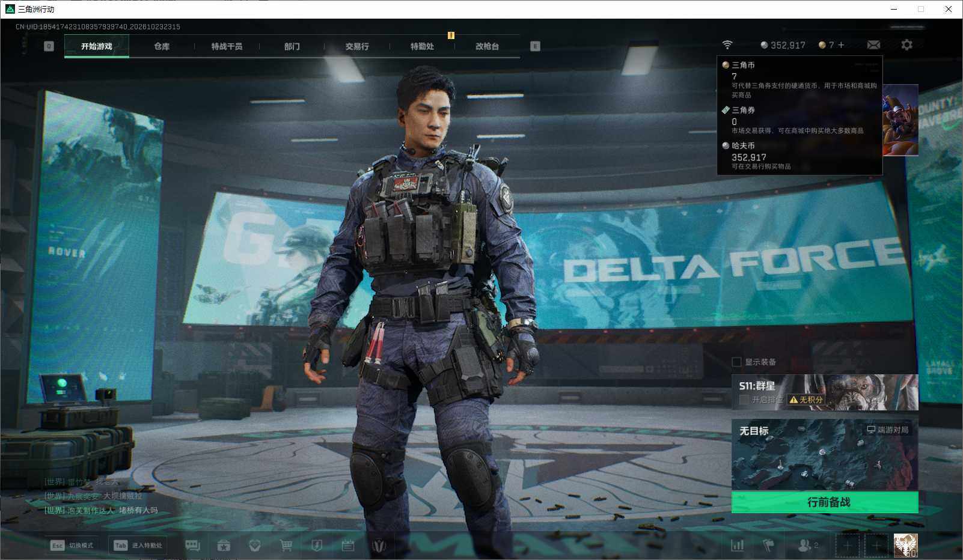Open the bar chart statistics icon
The height and width of the screenshot is (560, 963).
[x=737, y=546]
